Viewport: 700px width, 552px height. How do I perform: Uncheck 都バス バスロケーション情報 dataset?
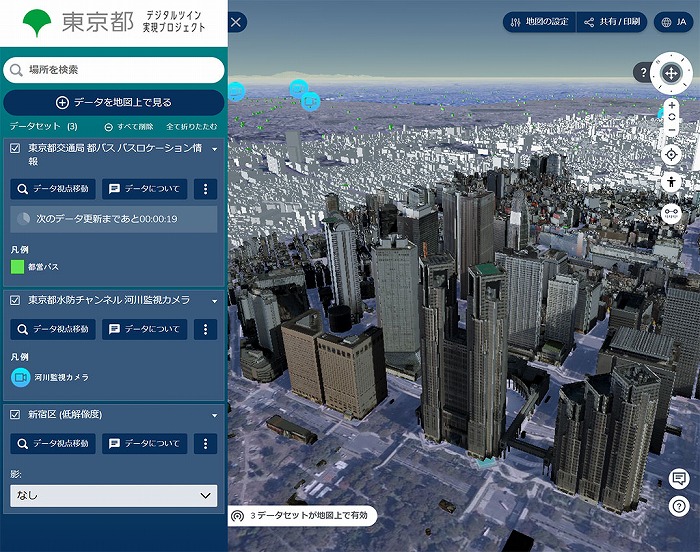coord(15,148)
